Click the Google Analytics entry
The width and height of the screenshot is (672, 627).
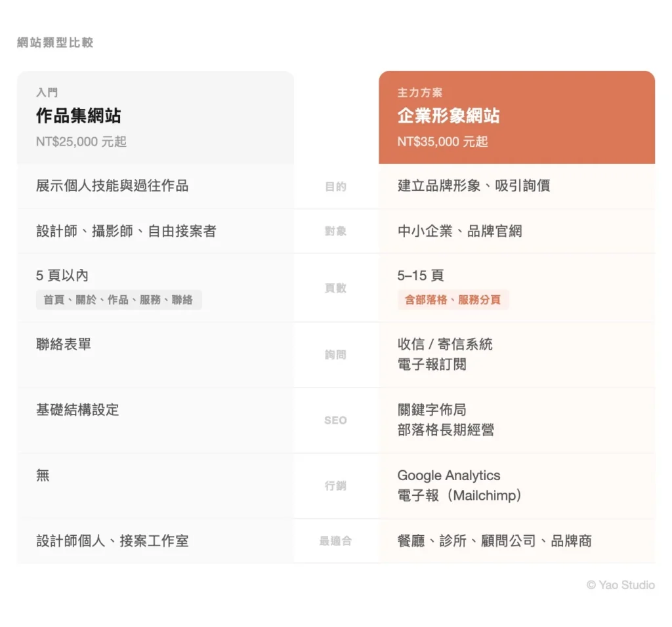(449, 475)
